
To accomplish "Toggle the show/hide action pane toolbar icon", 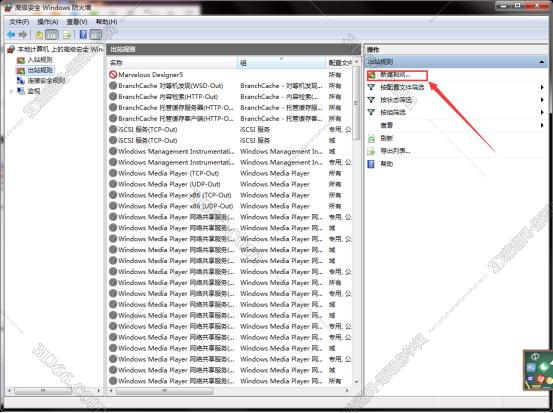I will click(96, 35).
